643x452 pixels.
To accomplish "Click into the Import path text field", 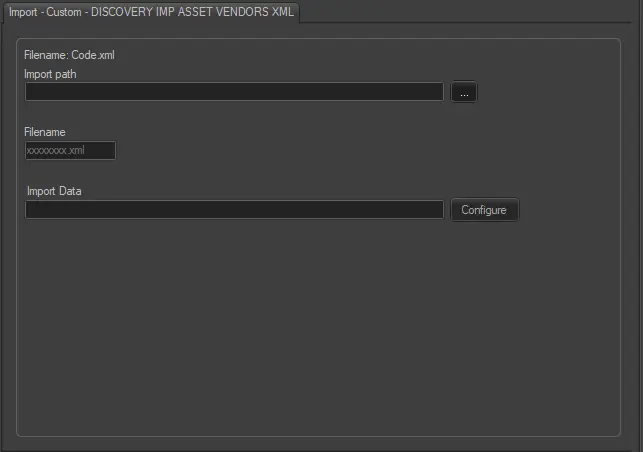I will [234, 92].
